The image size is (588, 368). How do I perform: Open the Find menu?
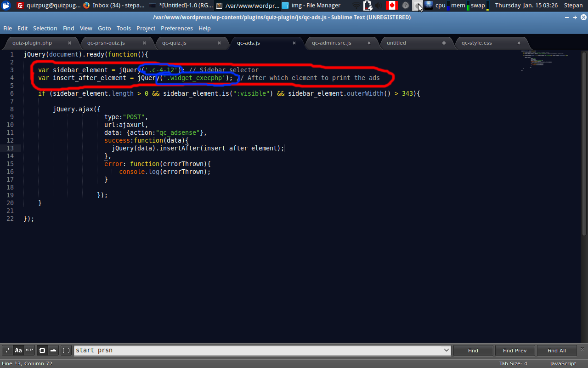click(x=68, y=28)
